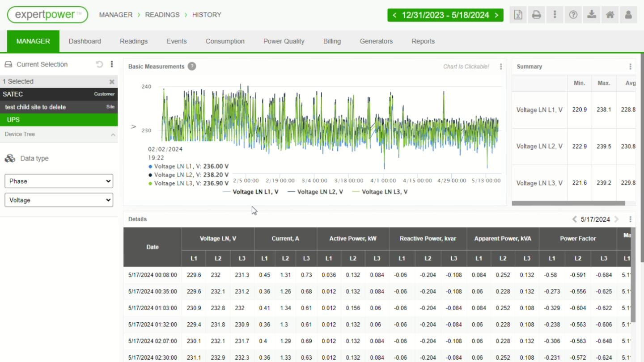Viewport: 644px width, 362px height.
Task: Click READINGS in the breadcrumb
Action: (x=162, y=15)
